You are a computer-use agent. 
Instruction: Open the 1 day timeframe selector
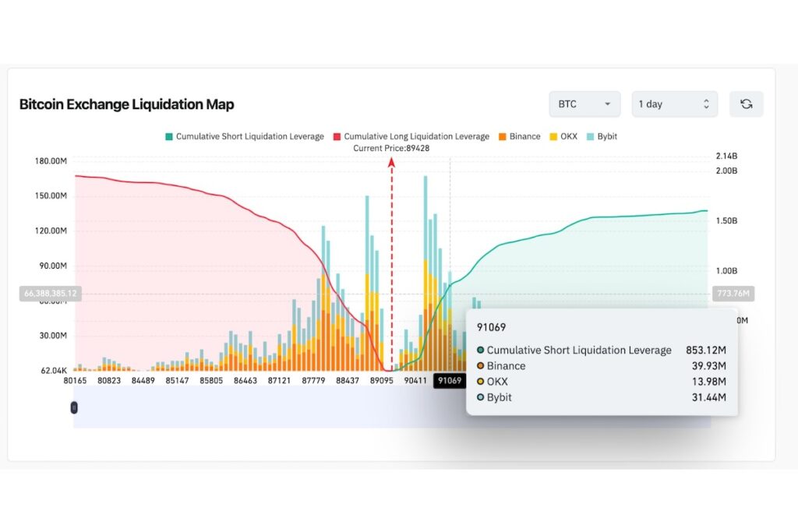pyautogui.click(x=673, y=104)
